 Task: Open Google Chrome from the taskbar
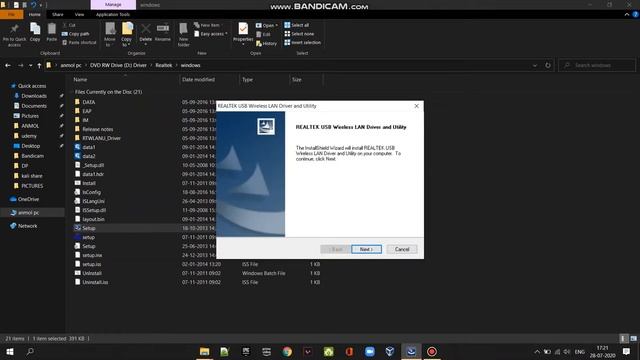click(287, 351)
